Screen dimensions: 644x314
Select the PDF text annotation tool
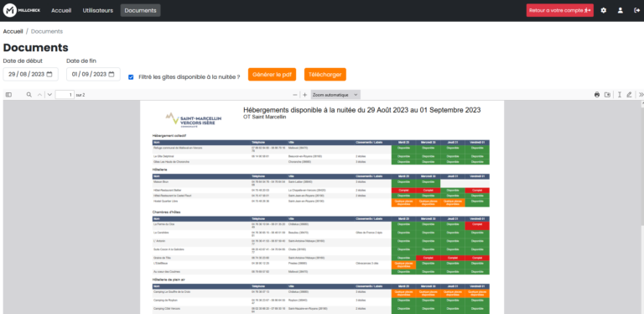pos(620,95)
